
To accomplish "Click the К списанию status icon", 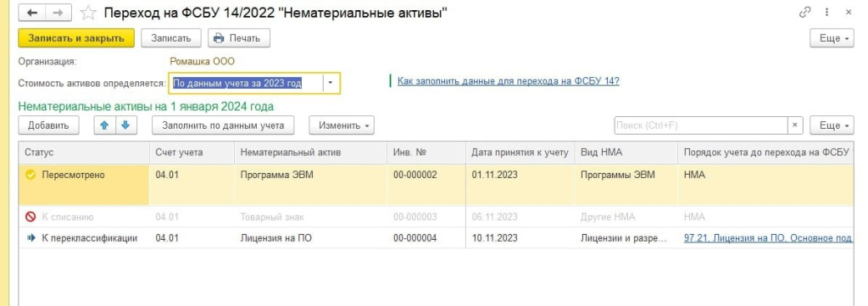I will 31,217.
